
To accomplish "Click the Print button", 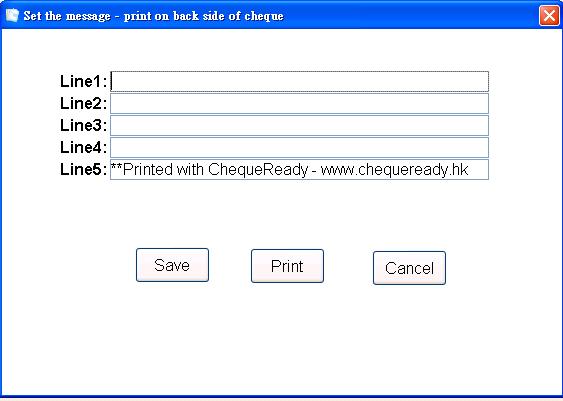I will coord(287,266).
